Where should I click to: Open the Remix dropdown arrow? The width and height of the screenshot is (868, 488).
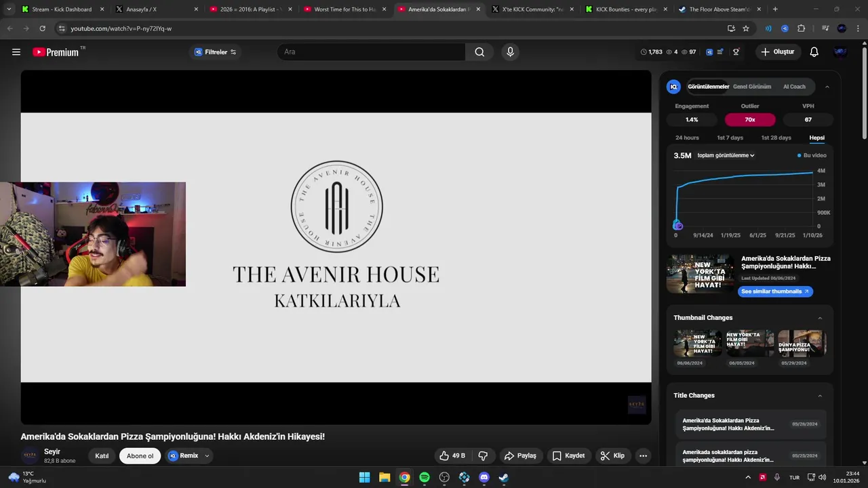207,455
